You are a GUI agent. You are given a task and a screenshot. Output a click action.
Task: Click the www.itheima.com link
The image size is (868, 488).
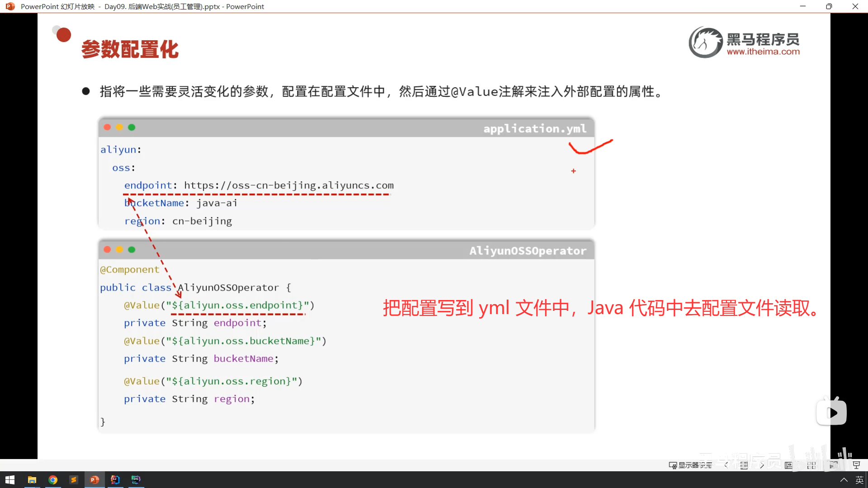click(x=763, y=52)
